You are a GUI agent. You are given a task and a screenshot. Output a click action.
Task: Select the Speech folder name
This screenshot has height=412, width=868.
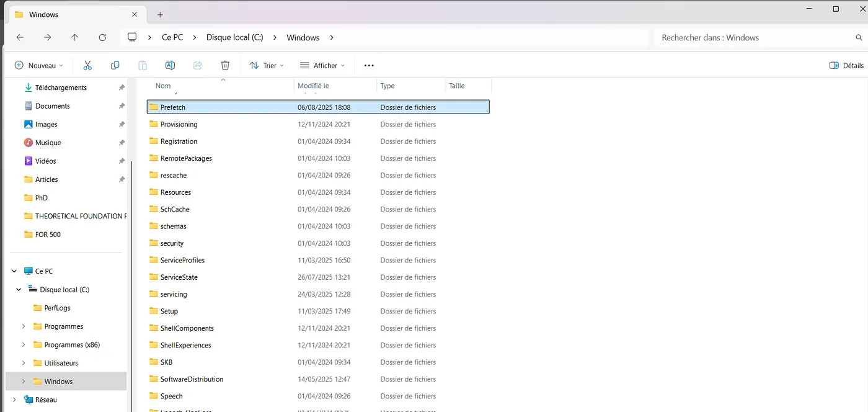click(x=171, y=396)
